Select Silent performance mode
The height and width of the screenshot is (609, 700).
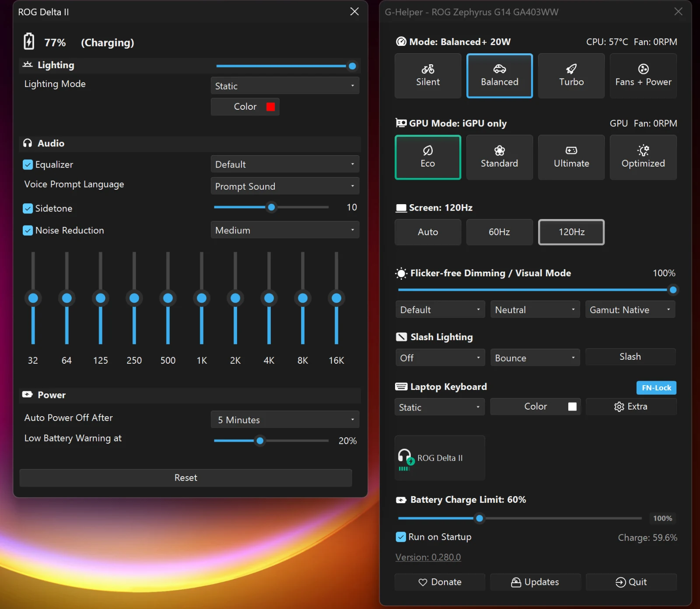[x=428, y=76]
